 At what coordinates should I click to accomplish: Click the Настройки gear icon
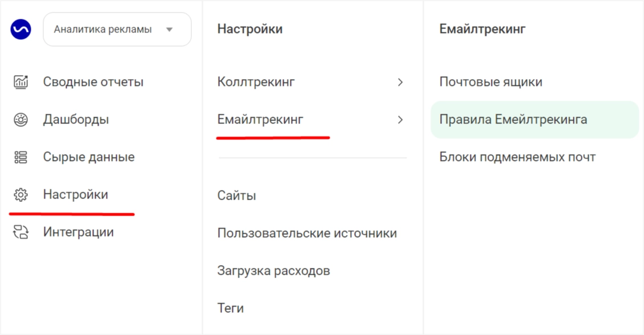[20, 195]
